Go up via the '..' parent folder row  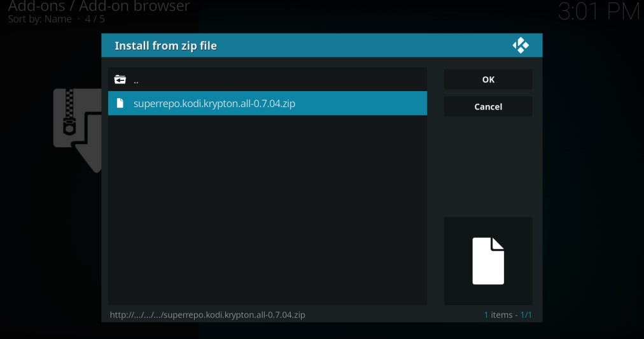(x=267, y=80)
